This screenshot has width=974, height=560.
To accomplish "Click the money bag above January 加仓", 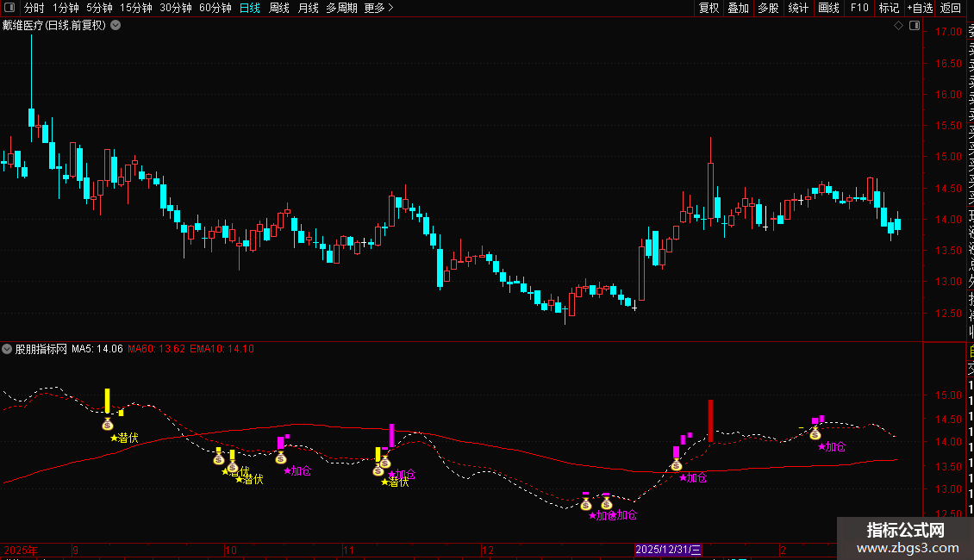I will 677,465.
